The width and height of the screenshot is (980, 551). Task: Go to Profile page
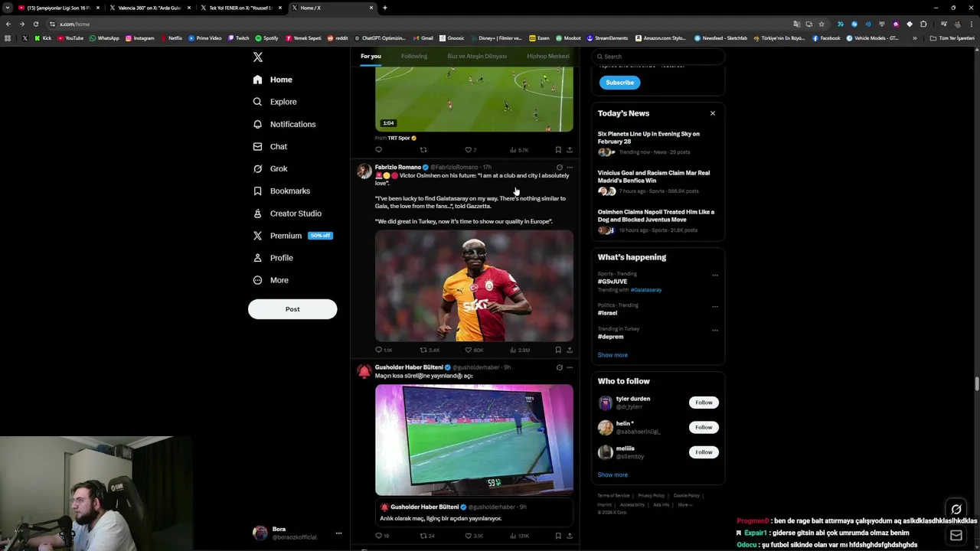(273, 258)
